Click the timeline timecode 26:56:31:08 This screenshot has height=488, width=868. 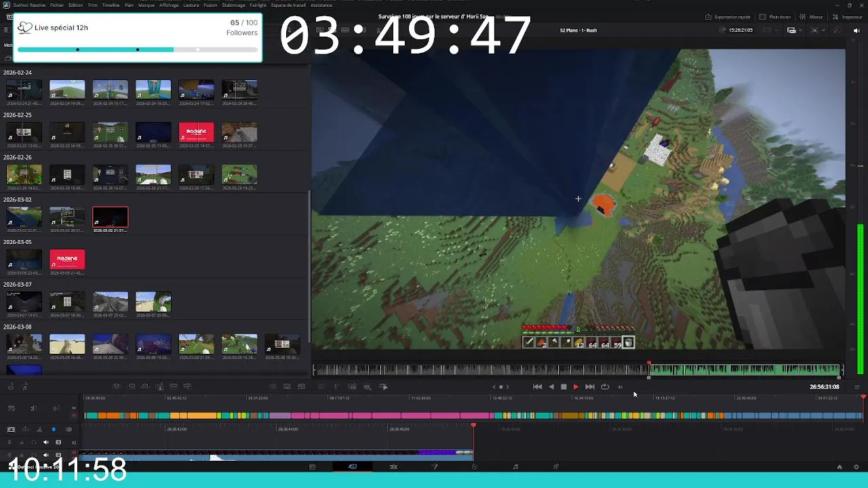tap(824, 387)
